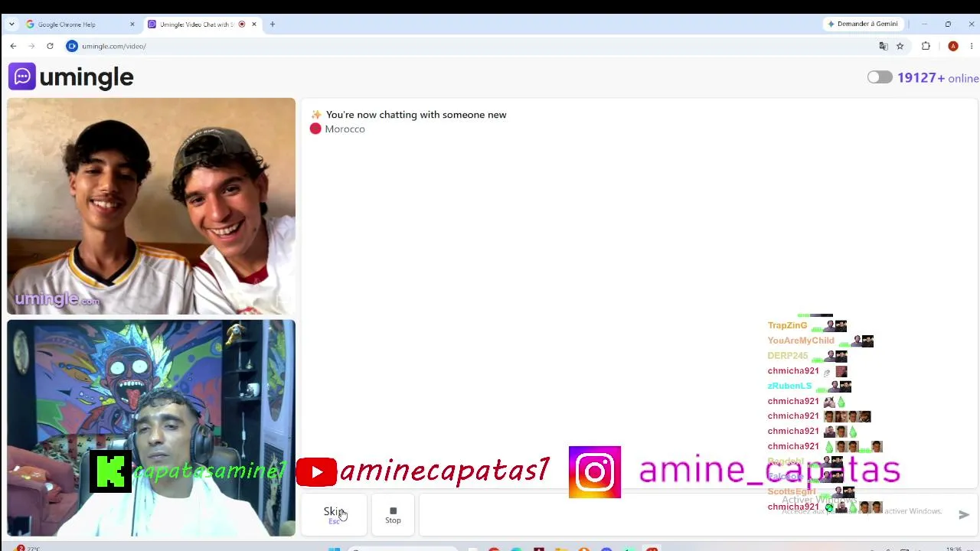Viewport: 980px width, 551px height.
Task: Open the Chrome profile avatar
Action: coord(953,46)
